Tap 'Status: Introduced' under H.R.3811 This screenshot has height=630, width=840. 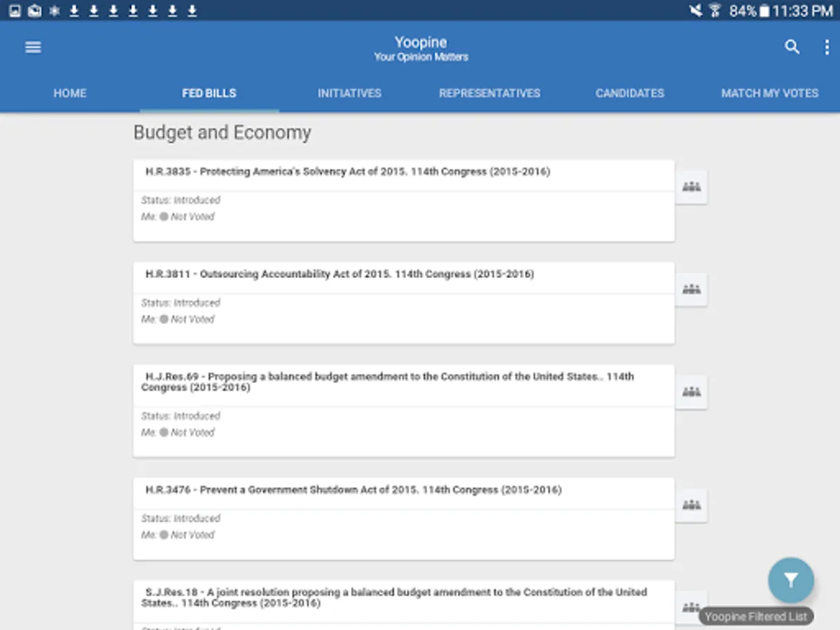(x=181, y=303)
